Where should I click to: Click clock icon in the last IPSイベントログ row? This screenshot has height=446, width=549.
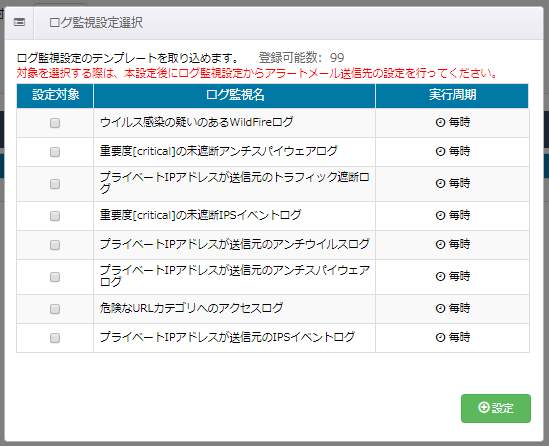tap(440, 337)
